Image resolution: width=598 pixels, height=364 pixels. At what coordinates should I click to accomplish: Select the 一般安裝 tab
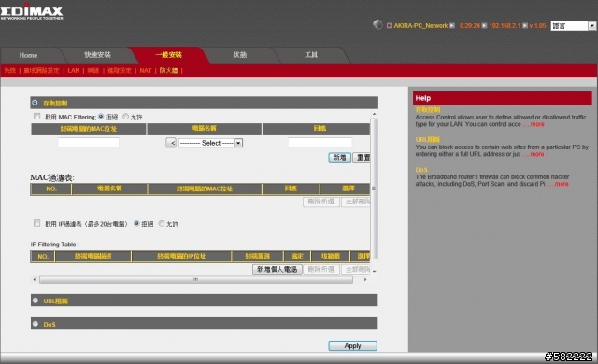click(168, 55)
